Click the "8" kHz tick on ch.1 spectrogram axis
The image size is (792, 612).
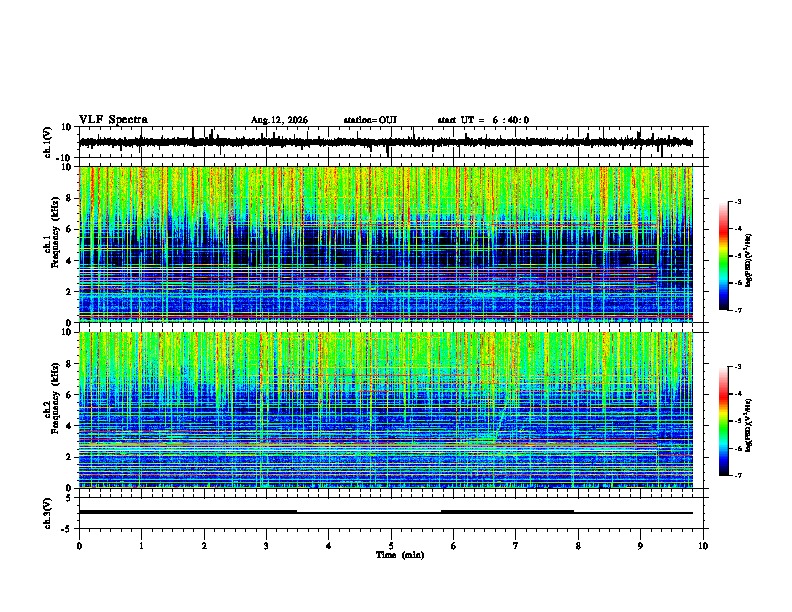[70, 199]
